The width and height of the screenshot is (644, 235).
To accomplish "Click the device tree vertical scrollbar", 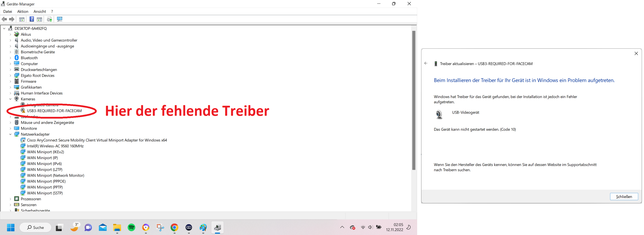I will [413, 100].
